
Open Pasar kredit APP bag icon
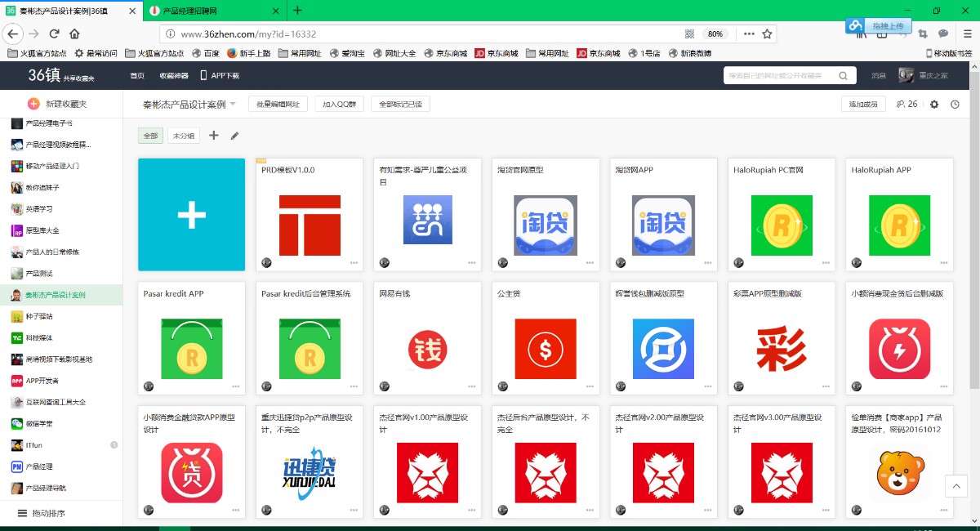(x=192, y=349)
